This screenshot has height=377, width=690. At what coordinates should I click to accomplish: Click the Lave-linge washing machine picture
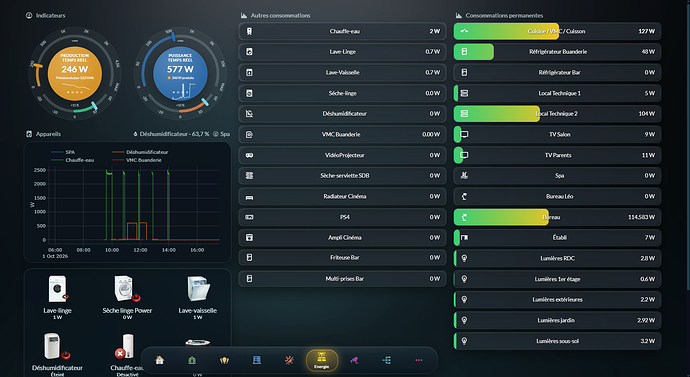click(57, 289)
